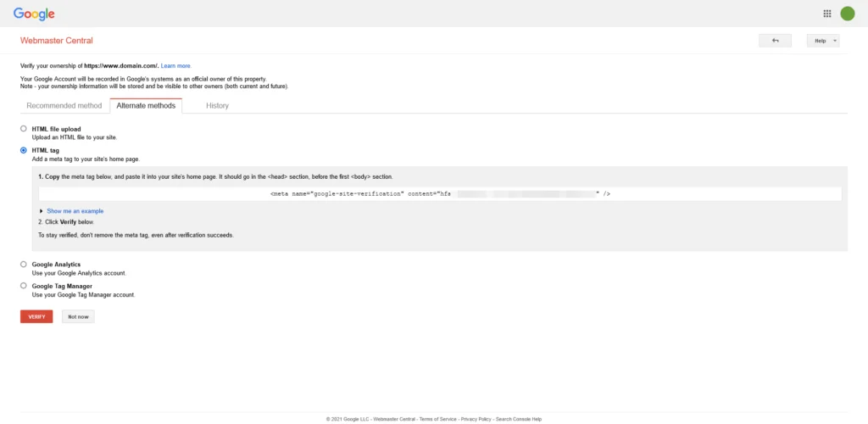868x424 pixels.
Task: Go to the History tab
Action: click(217, 106)
